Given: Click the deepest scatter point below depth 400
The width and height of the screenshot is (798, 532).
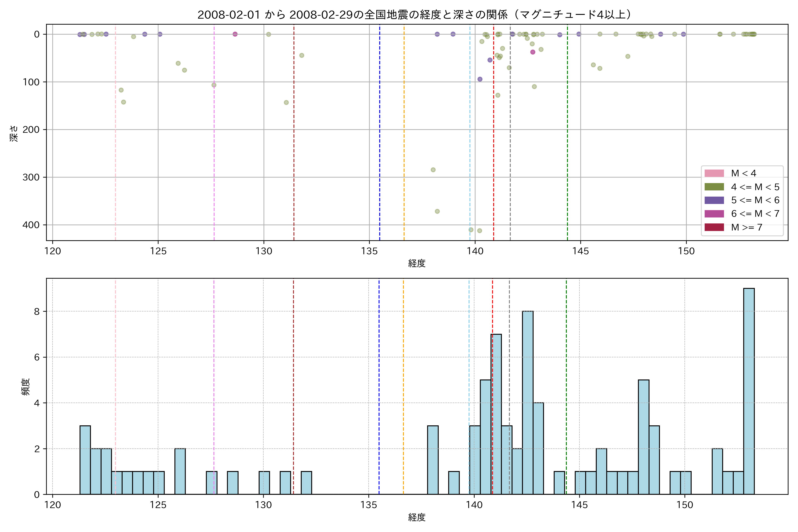Looking at the screenshot, I should click(479, 231).
